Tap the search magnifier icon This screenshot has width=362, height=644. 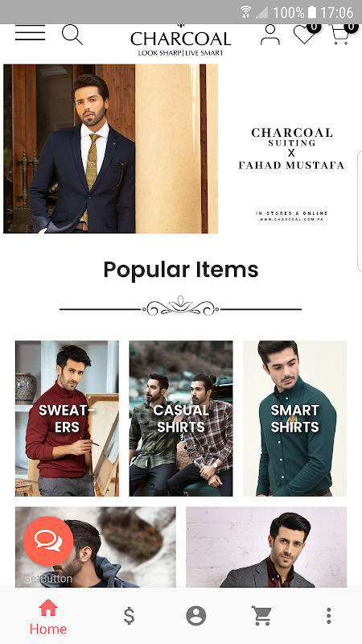[72, 35]
